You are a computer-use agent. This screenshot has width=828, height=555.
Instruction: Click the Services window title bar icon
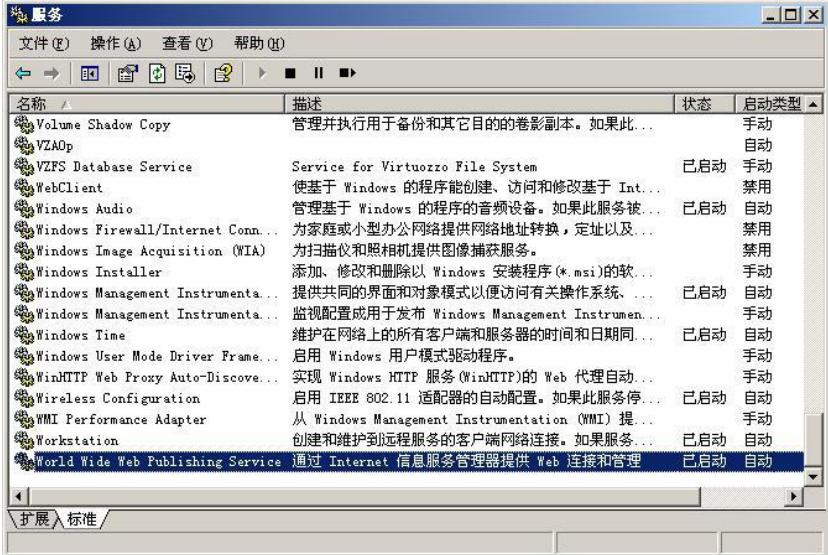19,15
